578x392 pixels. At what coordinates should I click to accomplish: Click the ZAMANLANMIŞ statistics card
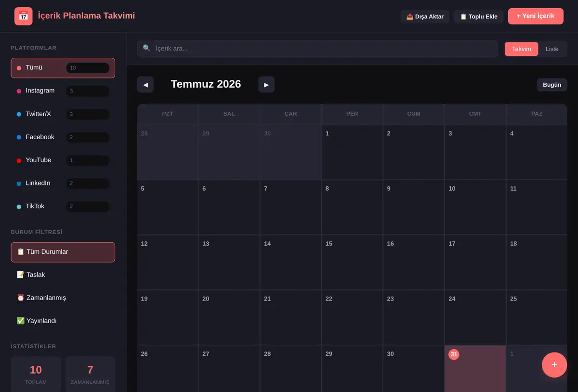point(90,374)
